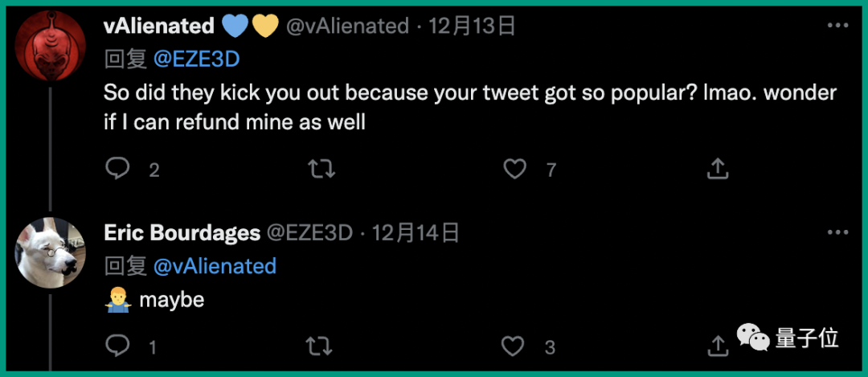This screenshot has height=377, width=868.
Task: Like Eric Bourdages' maybe tweet
Action: pos(513,346)
